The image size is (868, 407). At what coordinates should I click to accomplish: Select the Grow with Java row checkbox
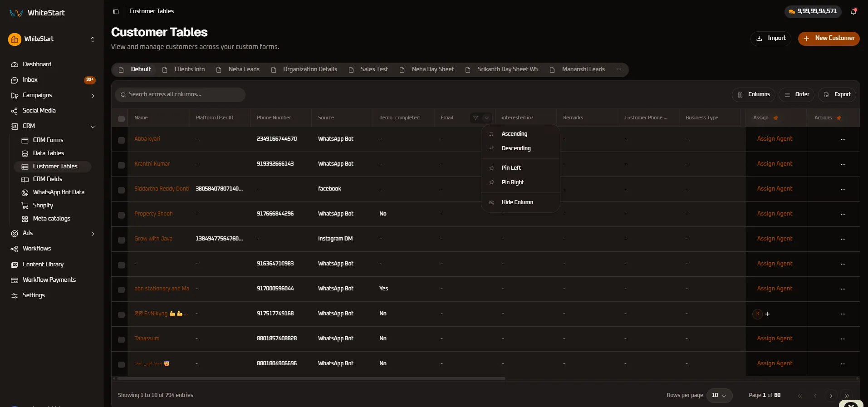coord(121,240)
